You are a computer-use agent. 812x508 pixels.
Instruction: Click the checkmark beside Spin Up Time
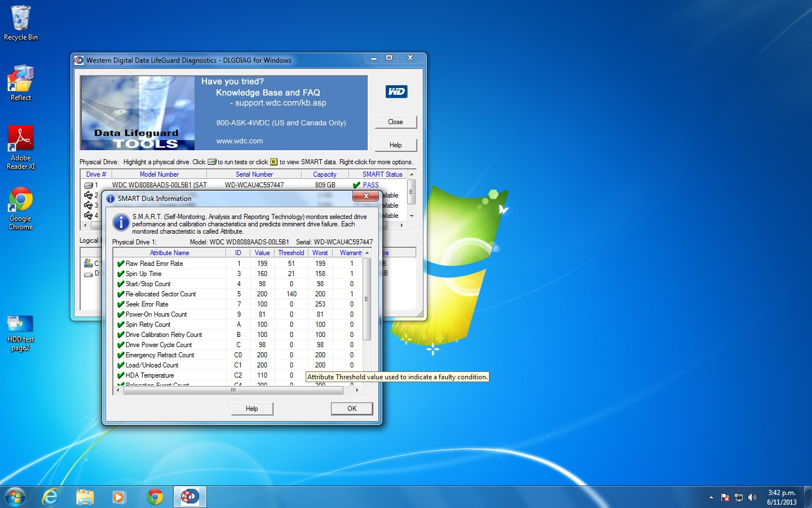[x=120, y=274]
